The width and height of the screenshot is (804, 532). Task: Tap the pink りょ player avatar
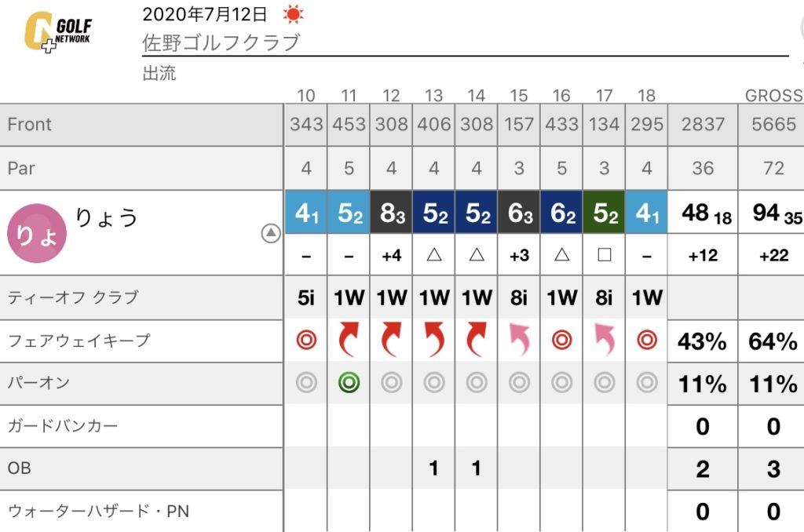point(37,234)
